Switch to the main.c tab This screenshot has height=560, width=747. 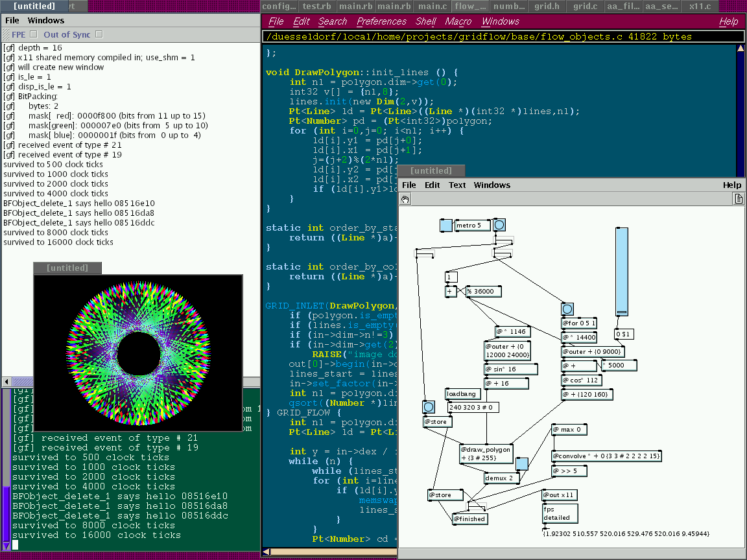point(433,6)
